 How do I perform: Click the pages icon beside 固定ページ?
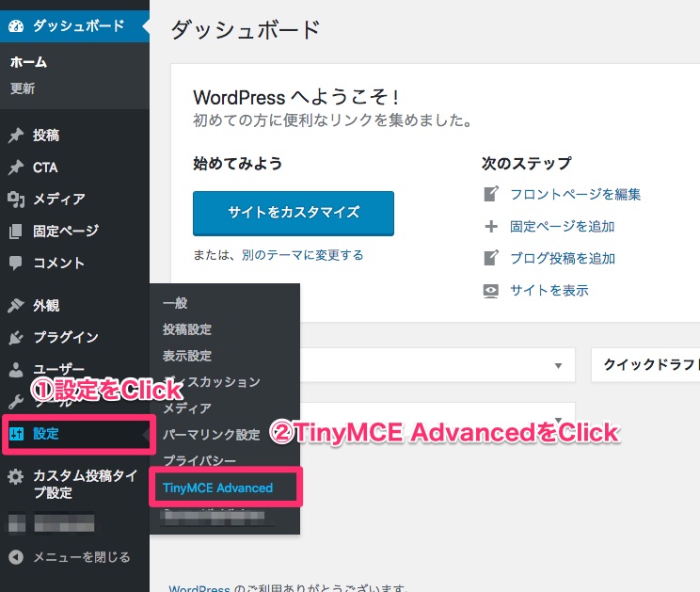(16, 232)
